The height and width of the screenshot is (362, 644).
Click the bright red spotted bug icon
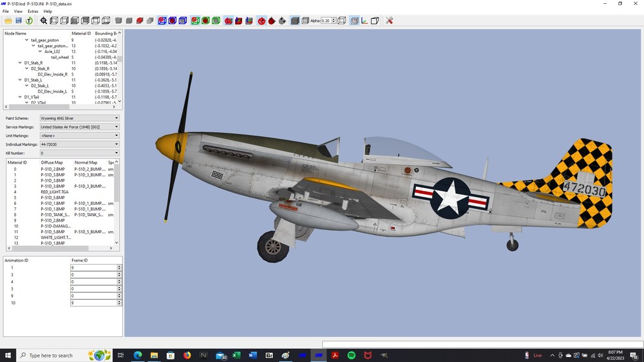(x=261, y=21)
